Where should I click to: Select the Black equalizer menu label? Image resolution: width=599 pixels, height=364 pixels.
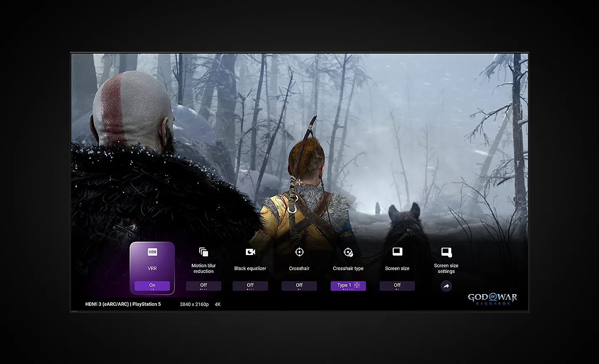pyautogui.click(x=250, y=268)
